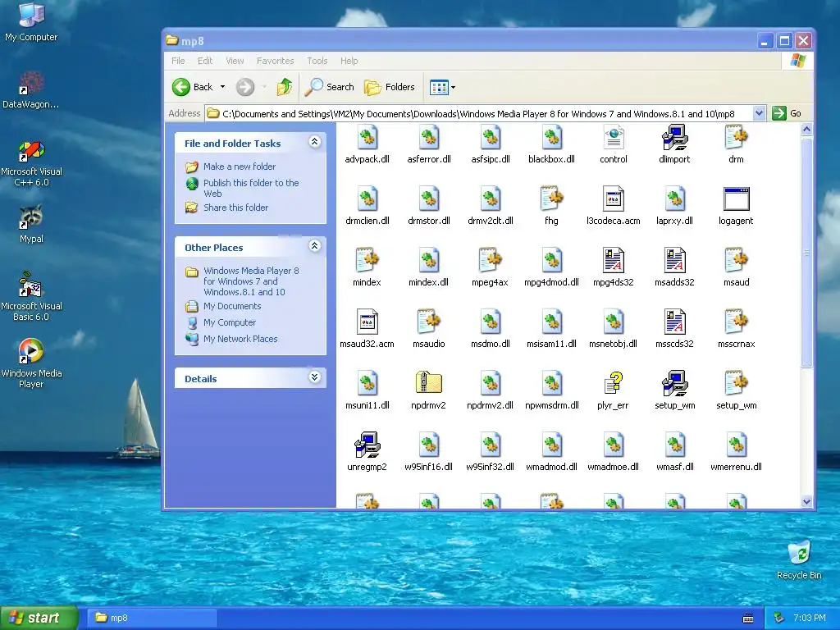The height and width of the screenshot is (630, 840).
Task: Go up one folder level
Action: (x=285, y=87)
